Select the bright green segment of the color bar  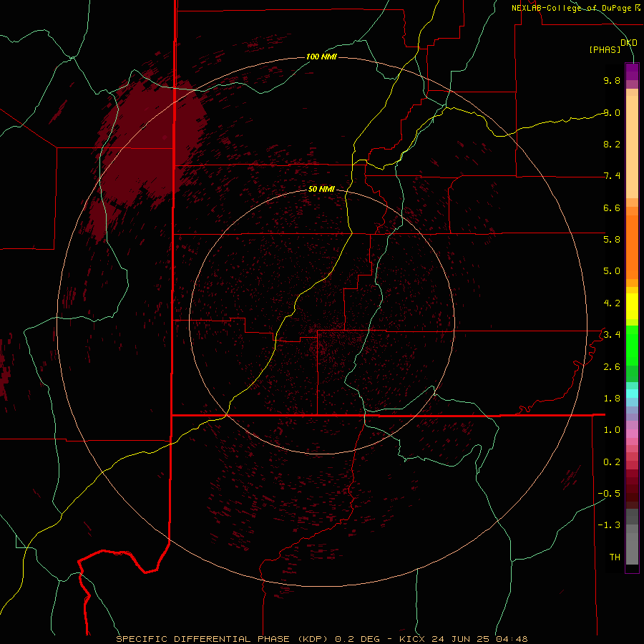click(632, 345)
